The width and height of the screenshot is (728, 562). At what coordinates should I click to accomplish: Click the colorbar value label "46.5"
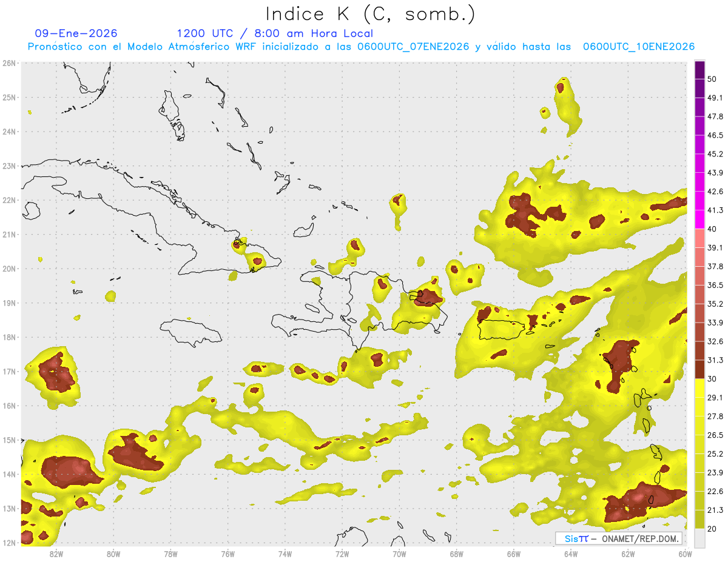tap(715, 135)
